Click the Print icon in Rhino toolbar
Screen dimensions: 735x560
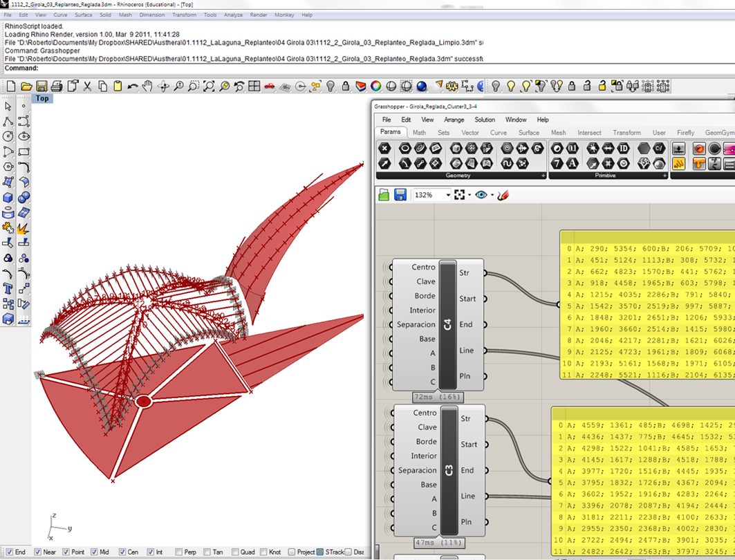pos(57,86)
